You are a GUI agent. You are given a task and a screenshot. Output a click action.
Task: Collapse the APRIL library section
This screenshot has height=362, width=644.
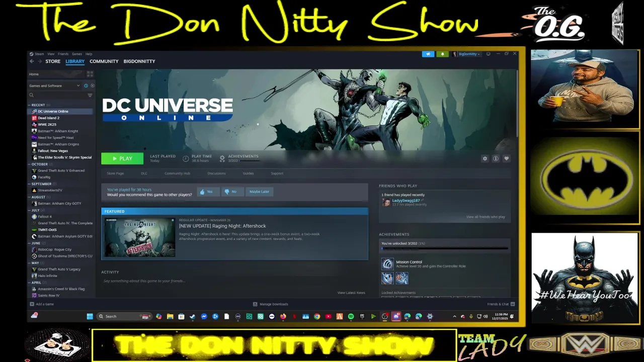[29, 283]
